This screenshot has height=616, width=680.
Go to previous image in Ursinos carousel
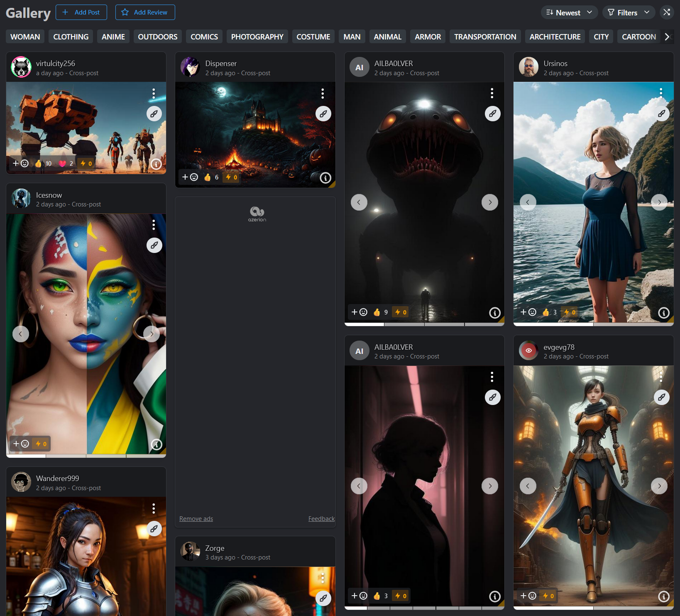(528, 202)
